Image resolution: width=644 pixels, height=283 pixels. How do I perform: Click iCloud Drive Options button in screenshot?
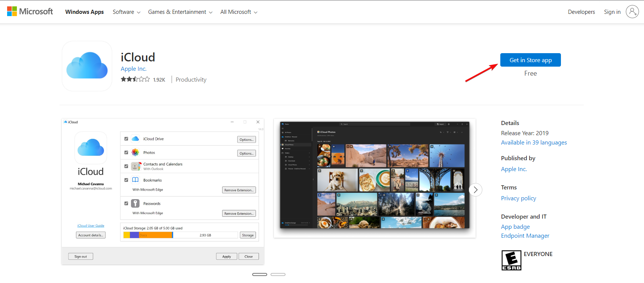pyautogui.click(x=247, y=140)
